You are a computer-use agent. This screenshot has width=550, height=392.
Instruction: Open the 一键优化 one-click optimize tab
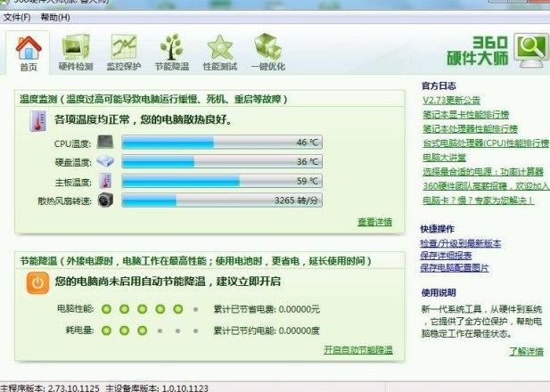pyautogui.click(x=268, y=53)
